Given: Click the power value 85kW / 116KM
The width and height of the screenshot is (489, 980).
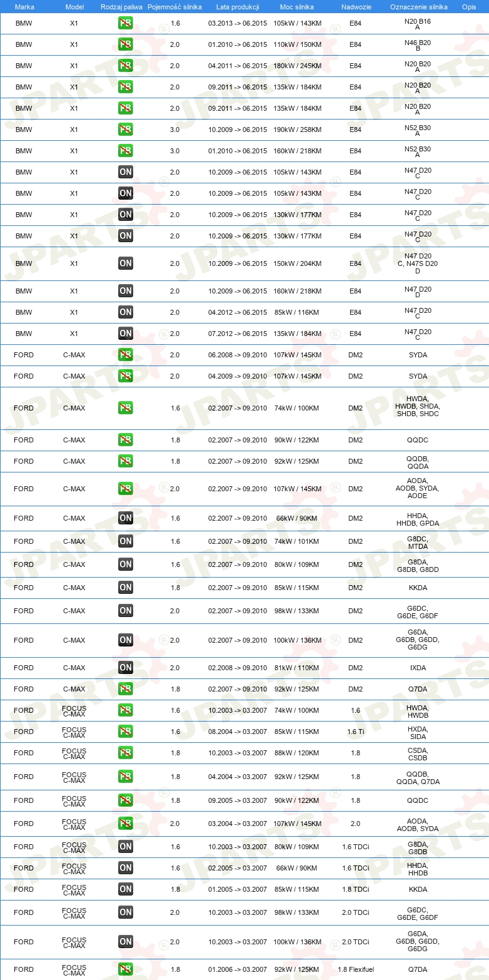Looking at the screenshot, I should tap(298, 312).
